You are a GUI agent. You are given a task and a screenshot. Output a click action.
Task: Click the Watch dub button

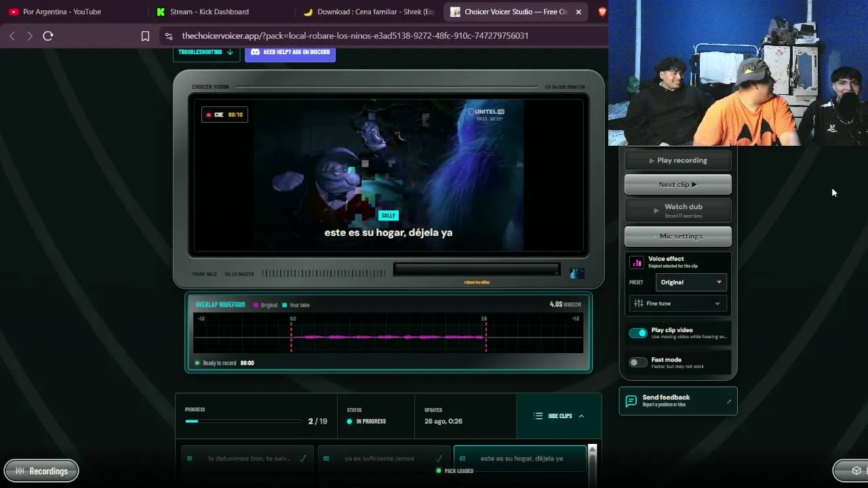tap(678, 210)
